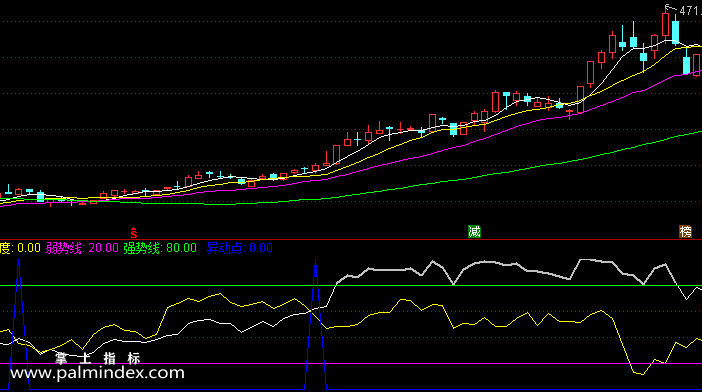Select the 弱势线: 20.00 indicator label
This screenshot has width=702, height=392.
click(x=82, y=248)
